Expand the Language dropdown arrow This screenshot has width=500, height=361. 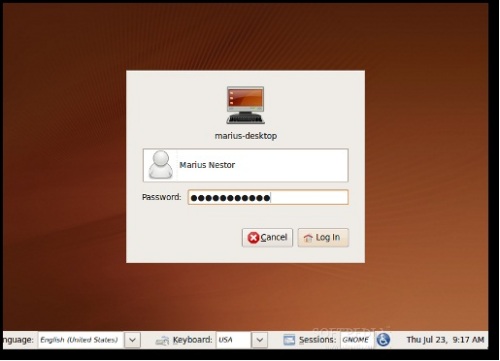click(132, 340)
